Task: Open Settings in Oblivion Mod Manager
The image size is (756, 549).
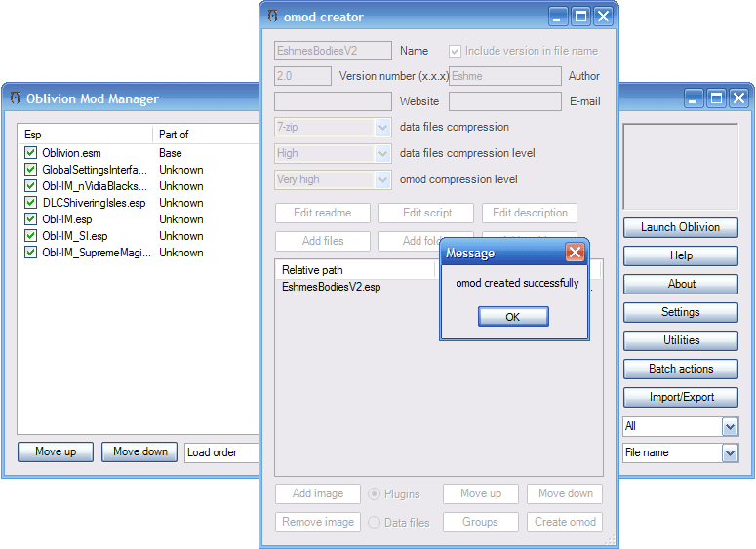Action: (x=680, y=312)
